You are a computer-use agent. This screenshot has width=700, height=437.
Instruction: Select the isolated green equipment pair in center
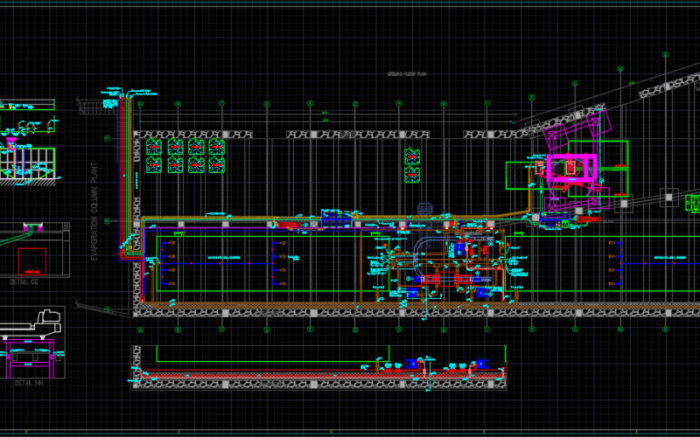tap(411, 165)
